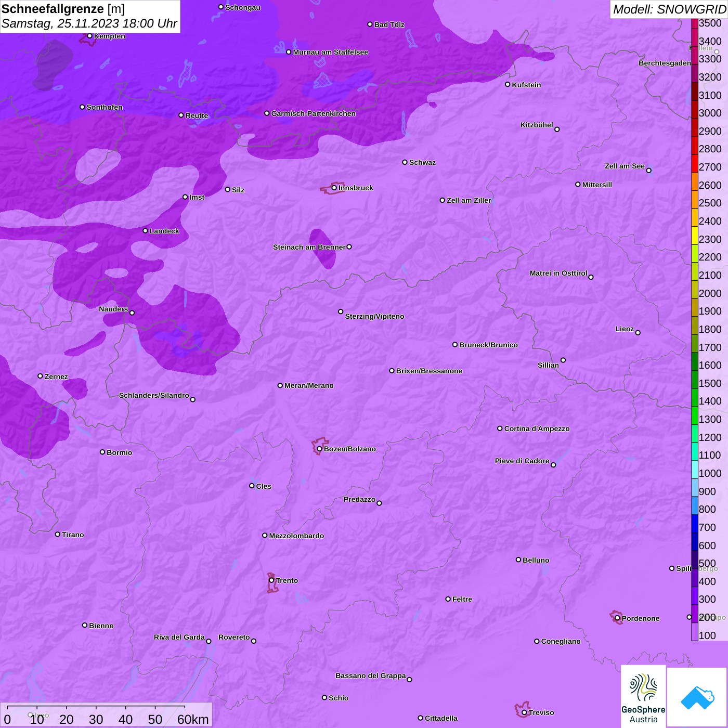Click the Lienz location dot
The width and height of the screenshot is (728, 728).
click(x=638, y=333)
